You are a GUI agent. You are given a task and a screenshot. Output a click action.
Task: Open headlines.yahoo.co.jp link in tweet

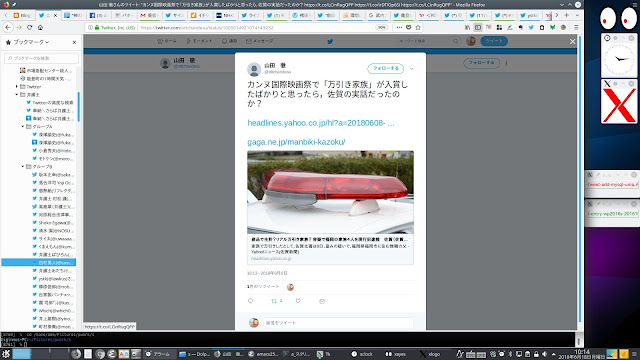pyautogui.click(x=321, y=123)
